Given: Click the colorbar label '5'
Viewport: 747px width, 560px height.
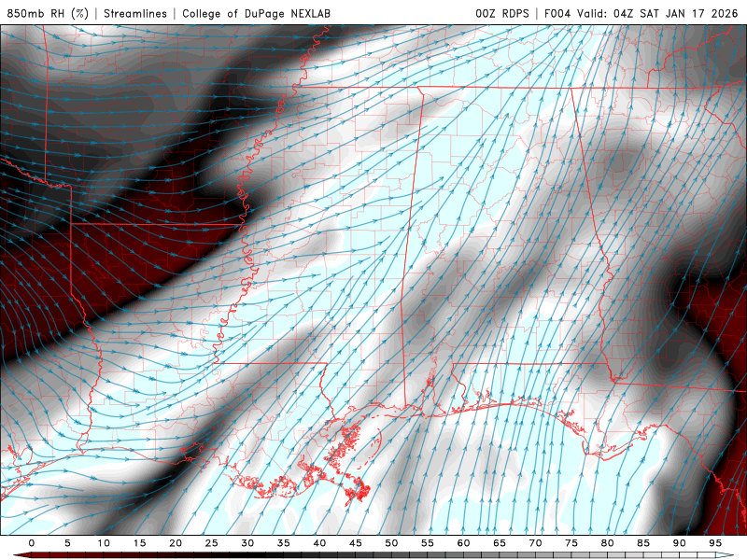Looking at the screenshot, I should point(67,543).
